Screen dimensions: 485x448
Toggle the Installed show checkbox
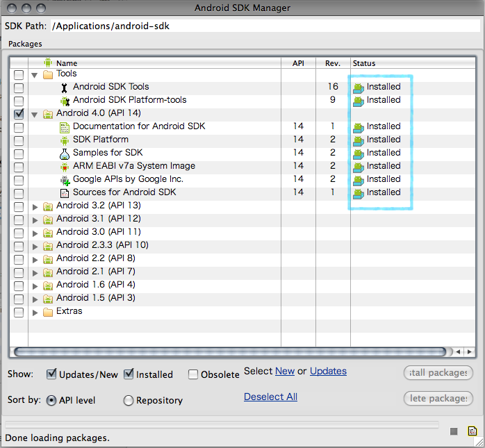[129, 374]
